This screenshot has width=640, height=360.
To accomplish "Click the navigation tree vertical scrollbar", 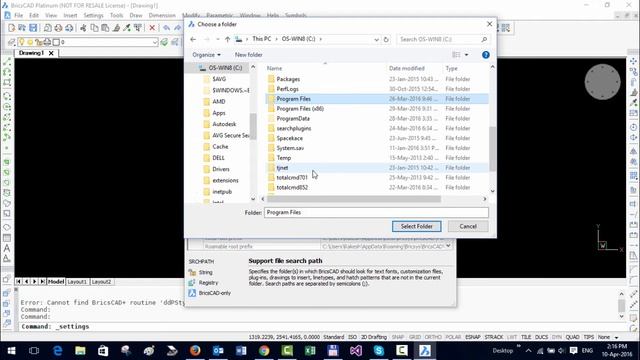I will pyautogui.click(x=253, y=127).
